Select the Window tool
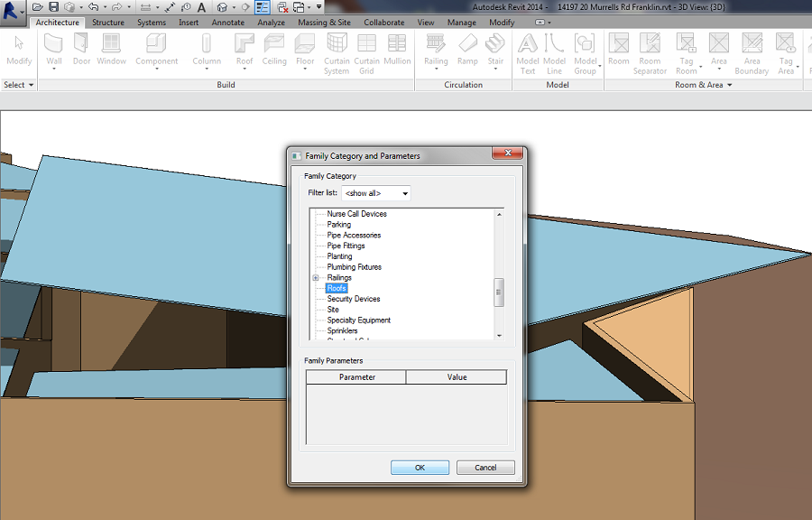 [111, 50]
